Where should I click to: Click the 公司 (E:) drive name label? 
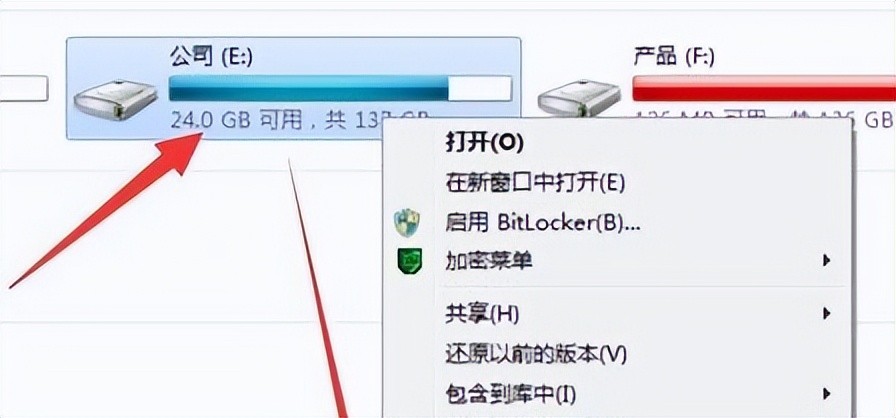pyautogui.click(x=211, y=57)
